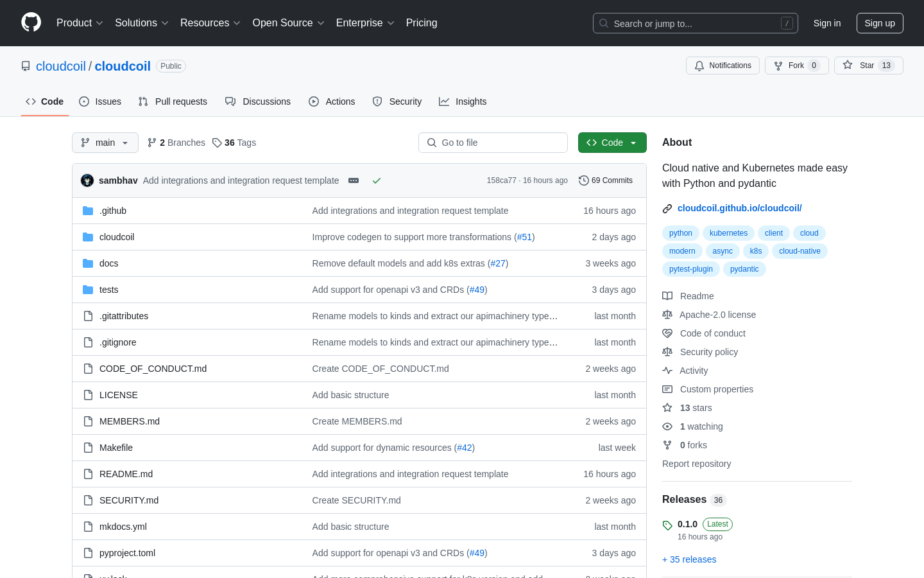924x578 pixels.
Task: Click the notifications bell icon
Action: (x=699, y=66)
